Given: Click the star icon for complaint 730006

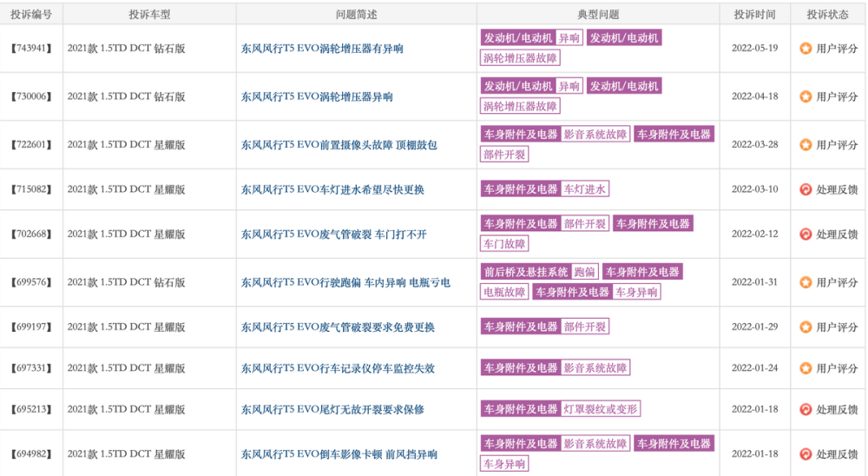Looking at the screenshot, I should [x=806, y=96].
